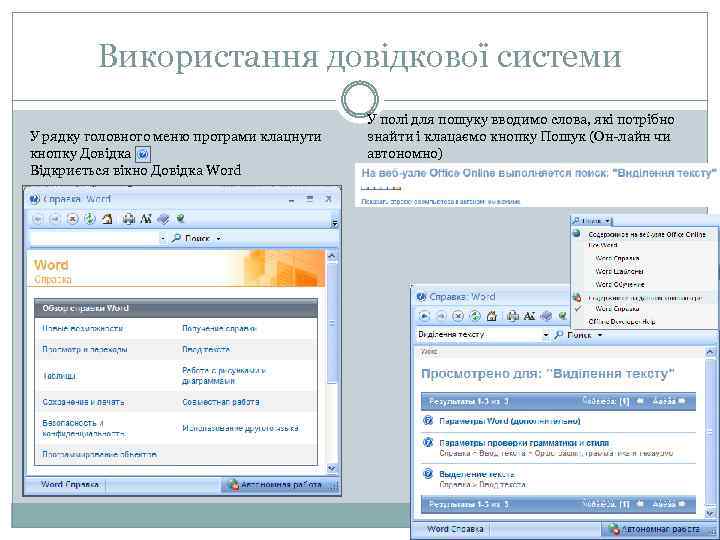
Task: Toggle Keep on Top pin in right Help window
Action: pos(563,315)
